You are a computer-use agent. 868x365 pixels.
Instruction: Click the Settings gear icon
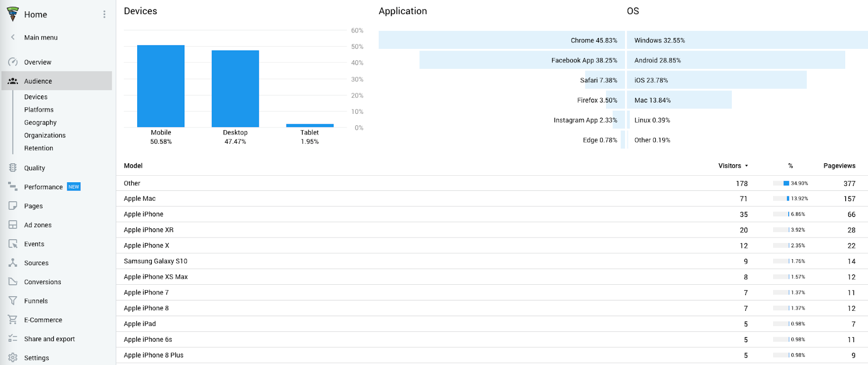click(12, 357)
